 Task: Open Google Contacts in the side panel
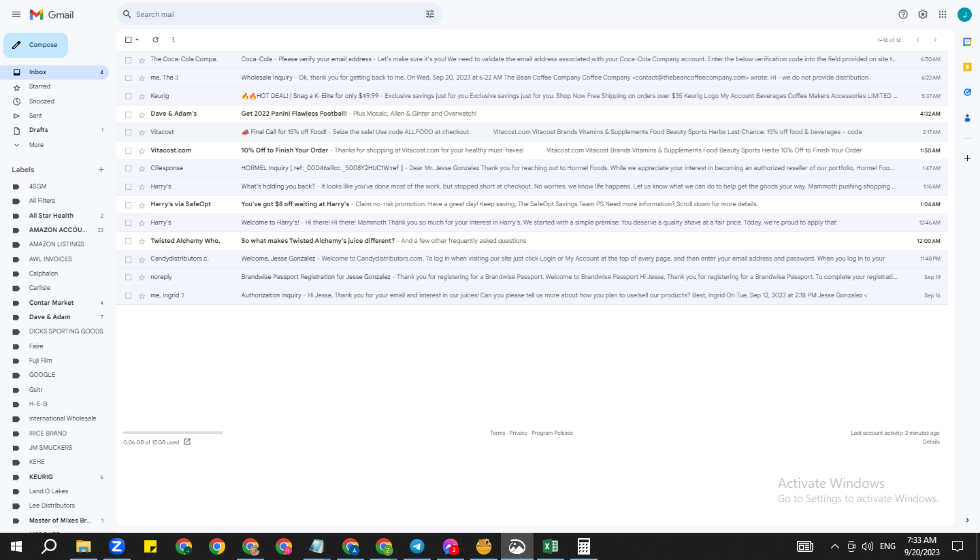click(x=967, y=118)
